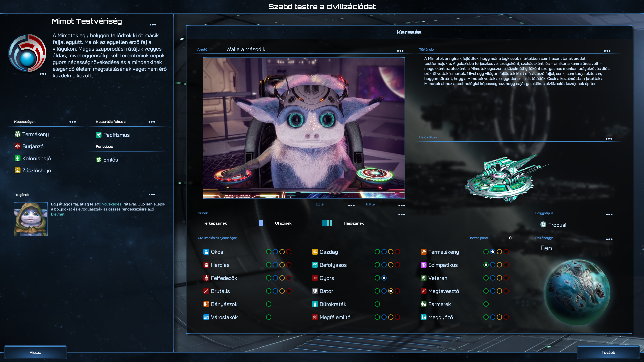Click the Emlős phenotype icon
The image size is (644, 362).
(98, 160)
